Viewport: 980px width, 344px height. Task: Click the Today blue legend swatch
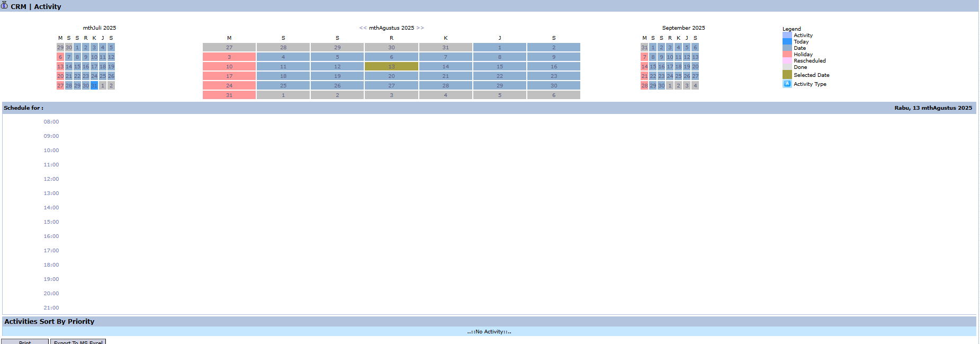(787, 41)
